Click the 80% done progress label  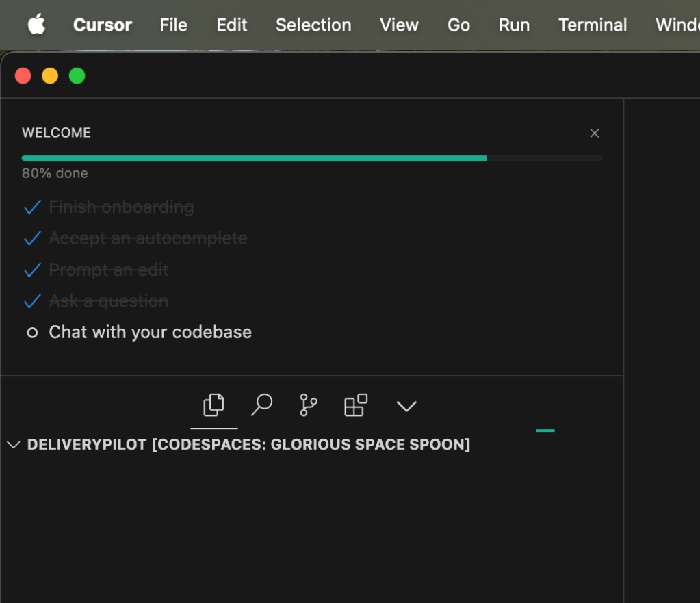tap(55, 173)
